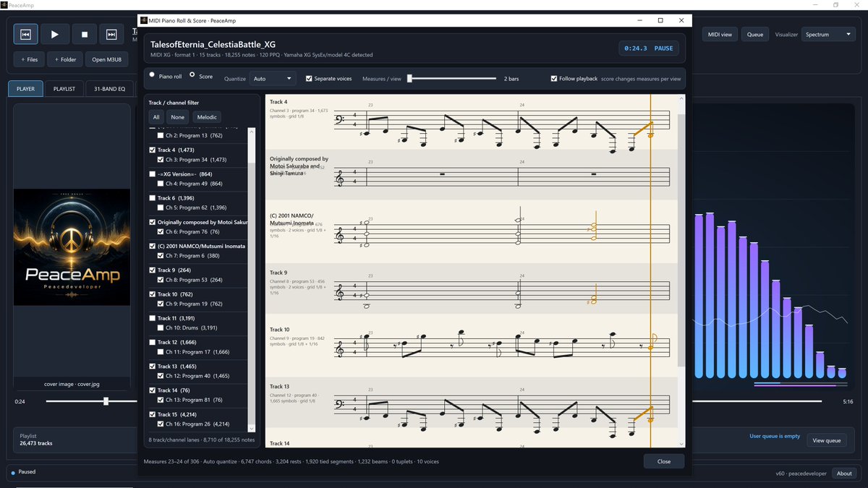Open the 31-BAND EQ tab
This screenshot has width=868, height=488.
coord(109,89)
